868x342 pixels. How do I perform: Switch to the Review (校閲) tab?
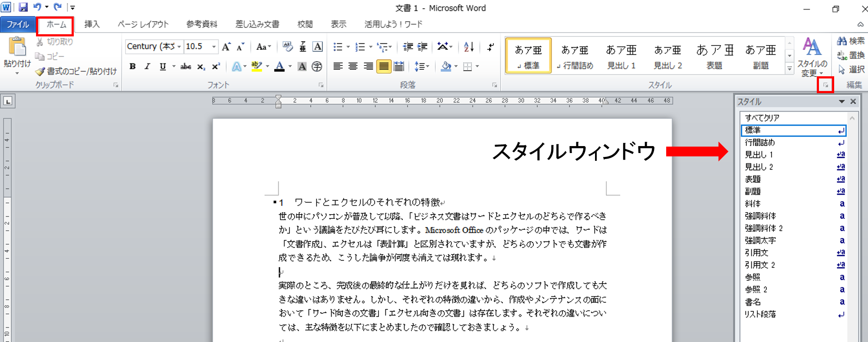(x=305, y=25)
